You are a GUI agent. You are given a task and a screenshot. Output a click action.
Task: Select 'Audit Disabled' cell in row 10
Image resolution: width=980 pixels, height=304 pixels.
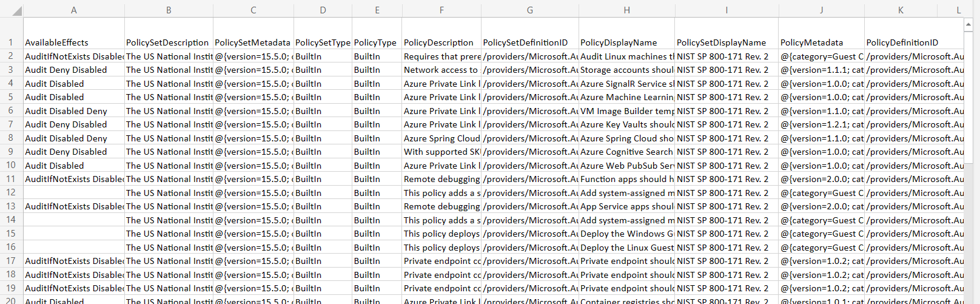[x=74, y=166]
